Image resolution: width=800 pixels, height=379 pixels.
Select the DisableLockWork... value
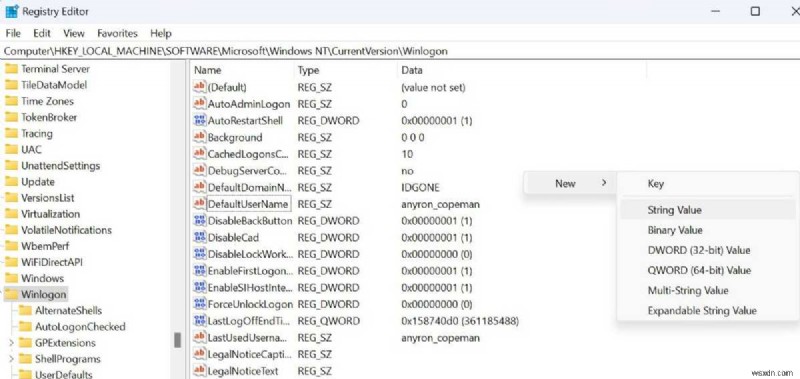point(250,254)
